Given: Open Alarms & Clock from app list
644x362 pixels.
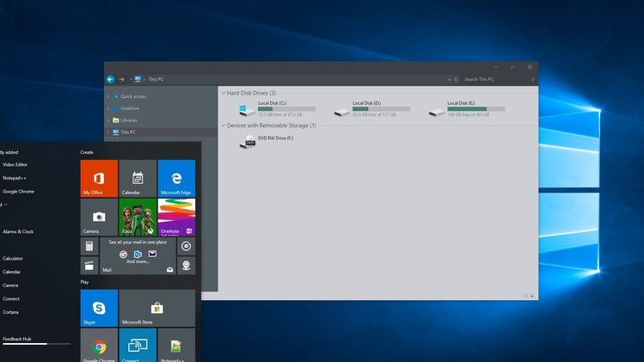Looking at the screenshot, I should click(18, 232).
